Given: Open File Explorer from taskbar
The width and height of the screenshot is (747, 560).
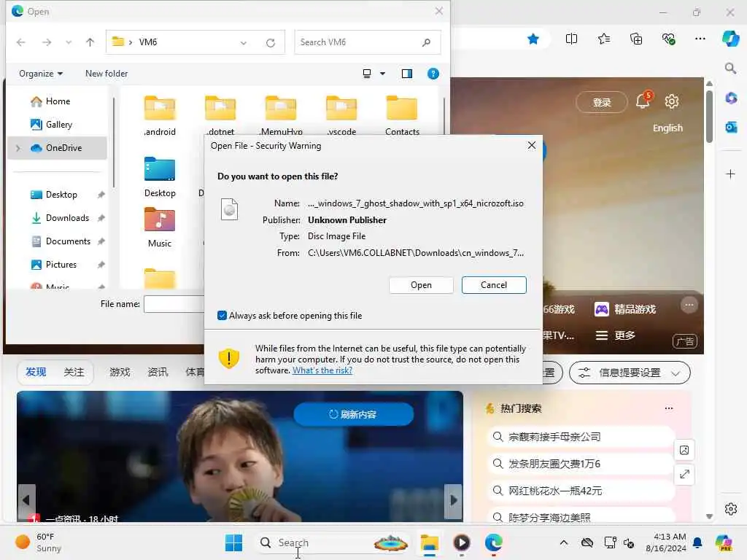Looking at the screenshot, I should 429,542.
